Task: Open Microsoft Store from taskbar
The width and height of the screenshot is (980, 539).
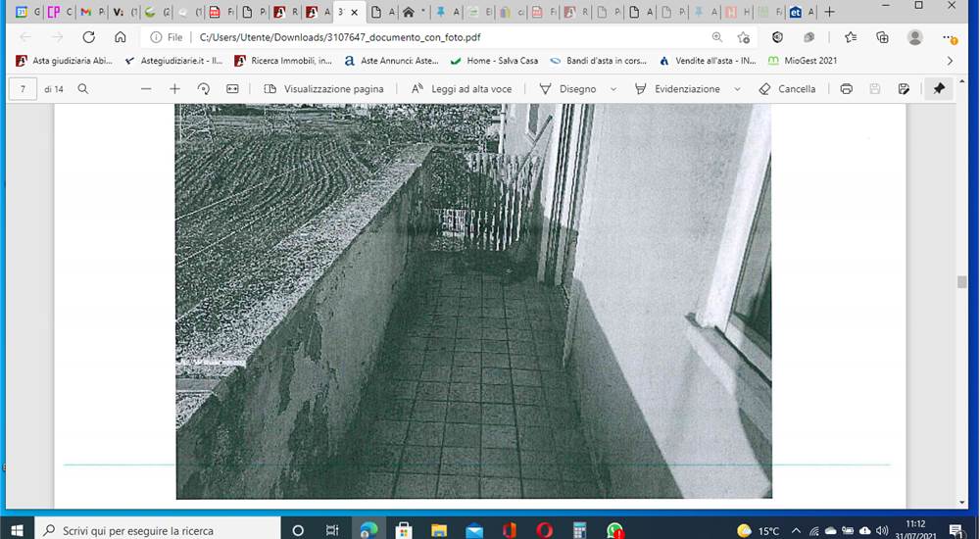Action: click(x=404, y=530)
